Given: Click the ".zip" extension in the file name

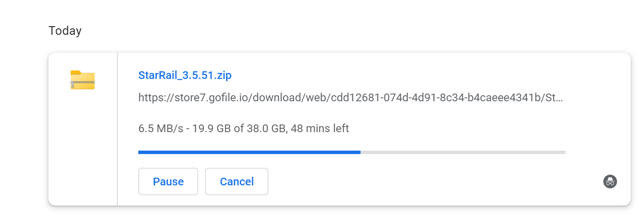Looking at the screenshot, I should pos(223,76).
